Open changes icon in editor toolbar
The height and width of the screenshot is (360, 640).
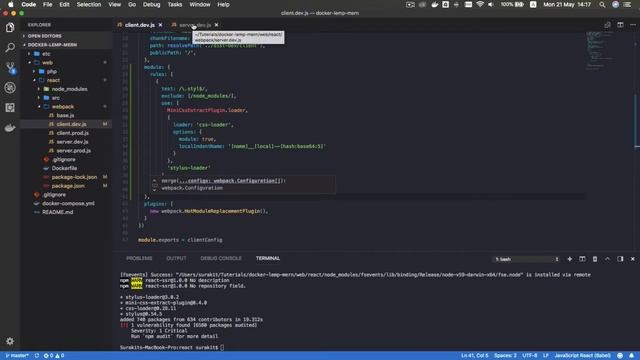[607, 25]
